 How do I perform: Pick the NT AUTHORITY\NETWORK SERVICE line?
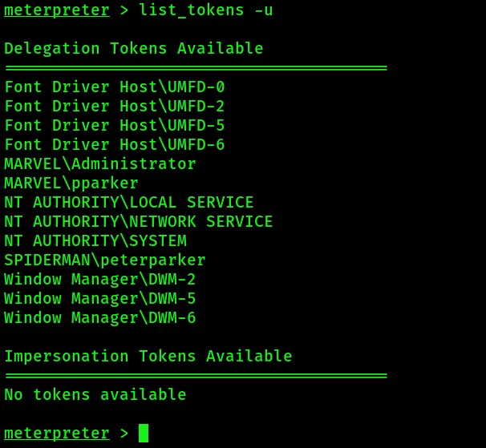click(x=139, y=222)
